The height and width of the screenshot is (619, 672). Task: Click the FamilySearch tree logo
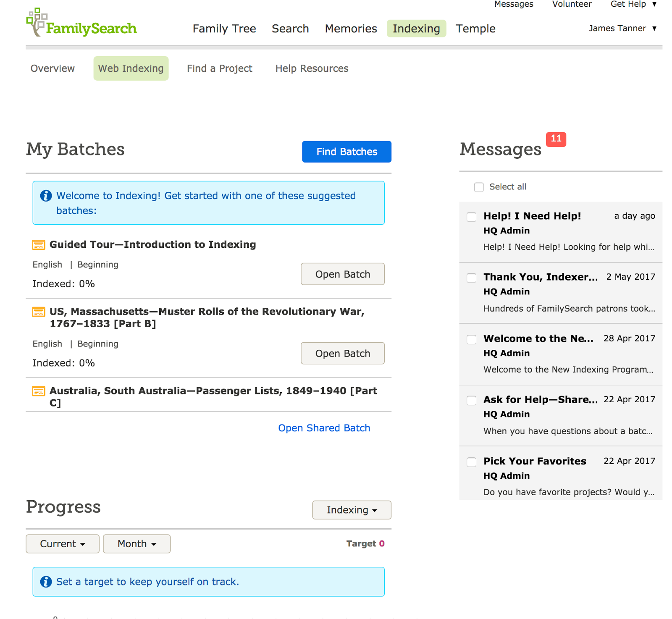pyautogui.click(x=81, y=23)
